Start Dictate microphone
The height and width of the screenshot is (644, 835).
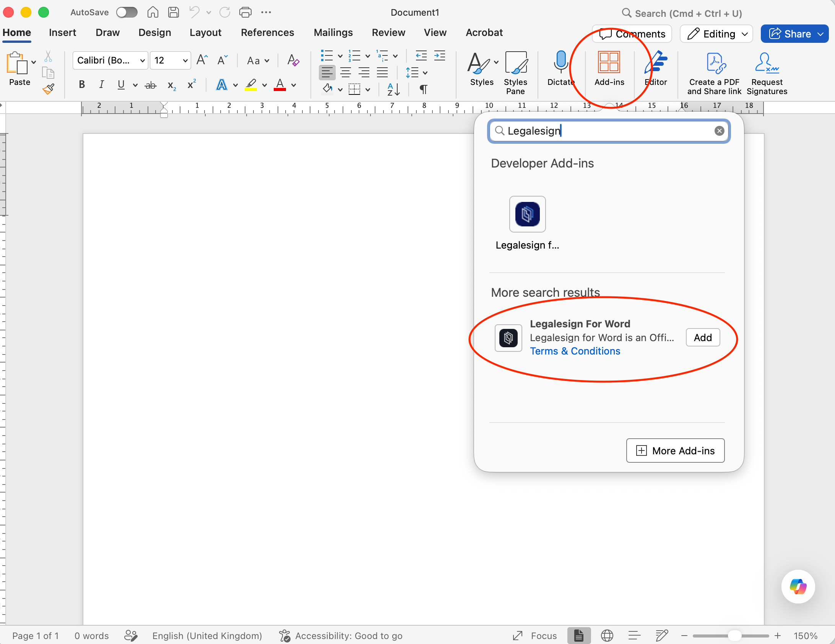point(560,68)
